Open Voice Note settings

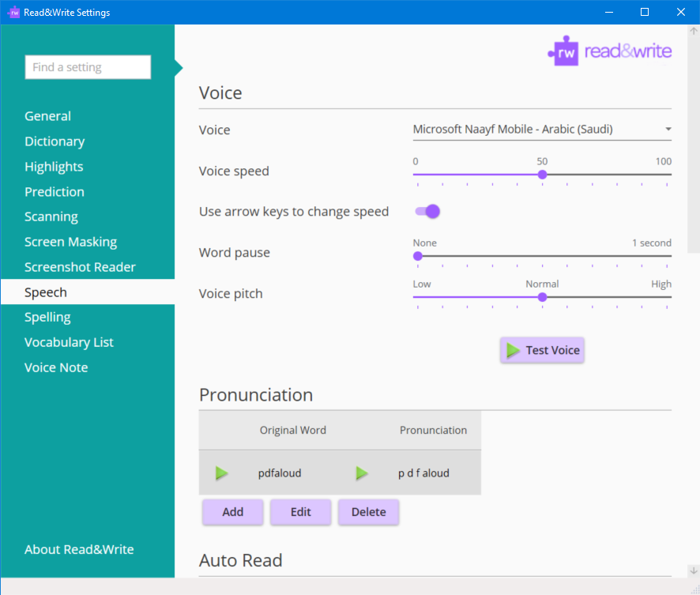(x=56, y=367)
